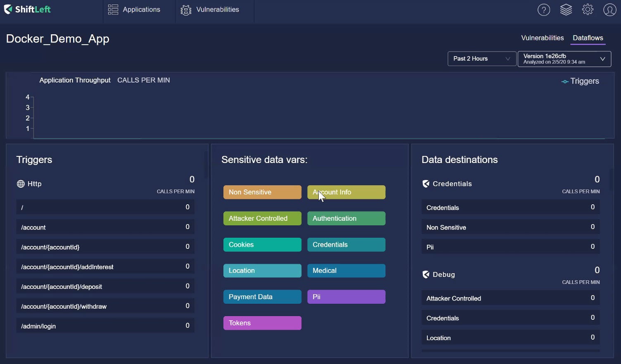Click the Triggers legend marker
621x364 pixels.
(565, 82)
